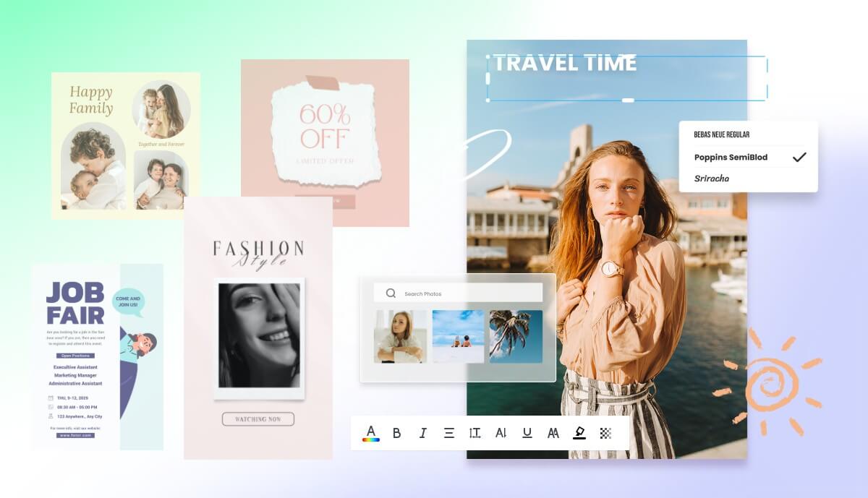
Task: Click the underline text icon
Action: [x=527, y=433]
